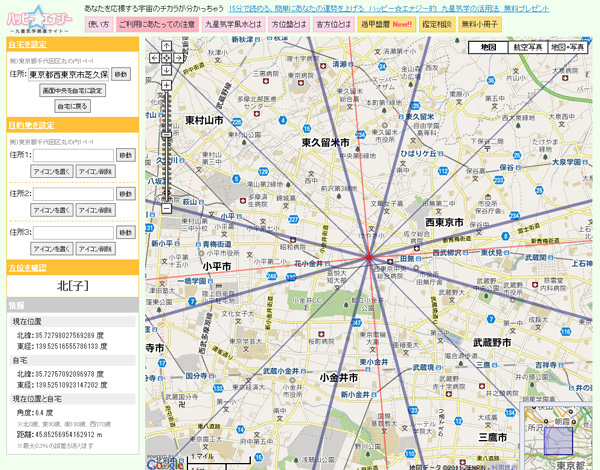
Task: Pan the map up with arrow button
Action: (x=166, y=46)
